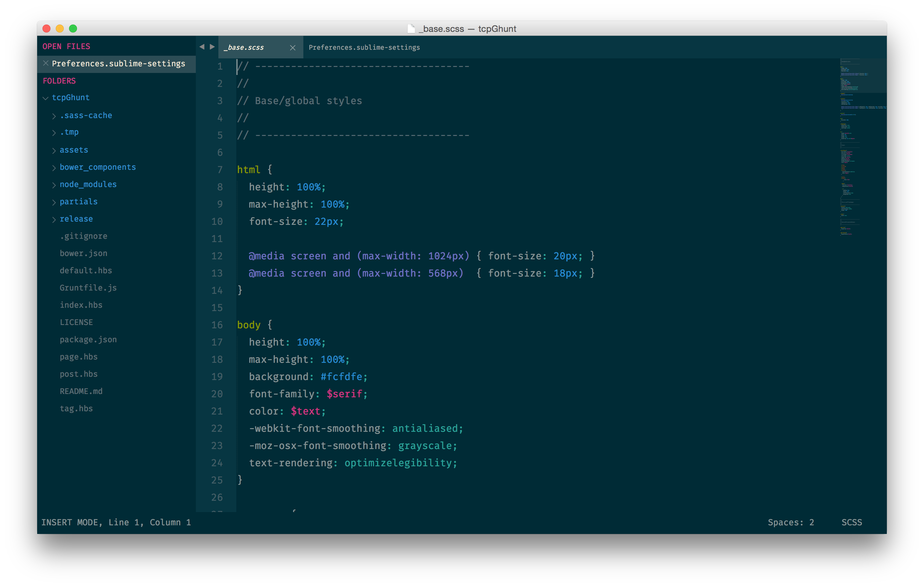Click the green fullscreen window button
924x587 pixels.
click(73, 29)
